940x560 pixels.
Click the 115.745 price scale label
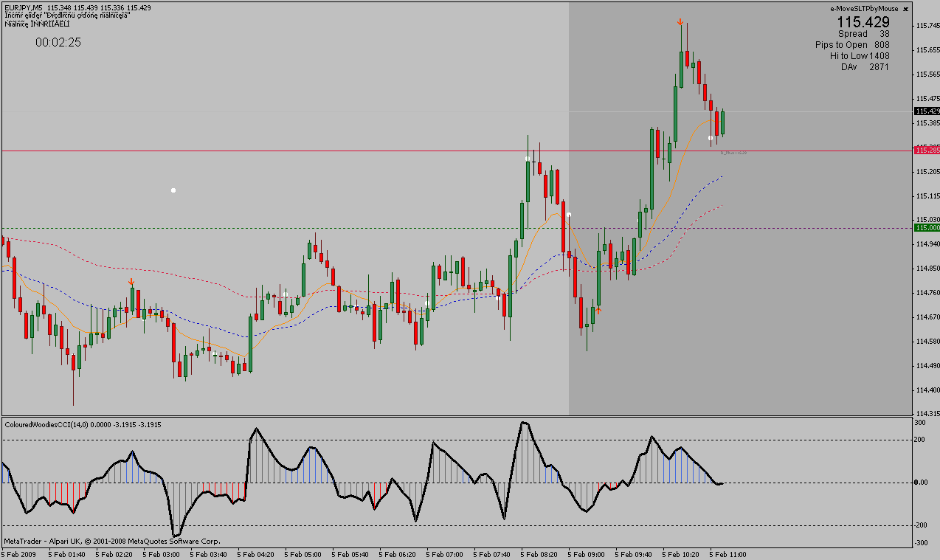tap(927, 26)
